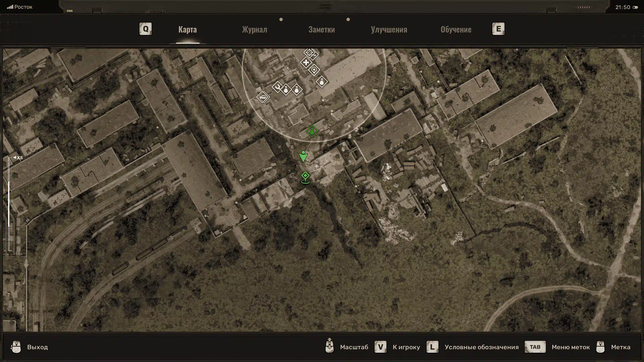Click the Выход exit button
This screenshot has height=362, width=644.
click(x=37, y=347)
